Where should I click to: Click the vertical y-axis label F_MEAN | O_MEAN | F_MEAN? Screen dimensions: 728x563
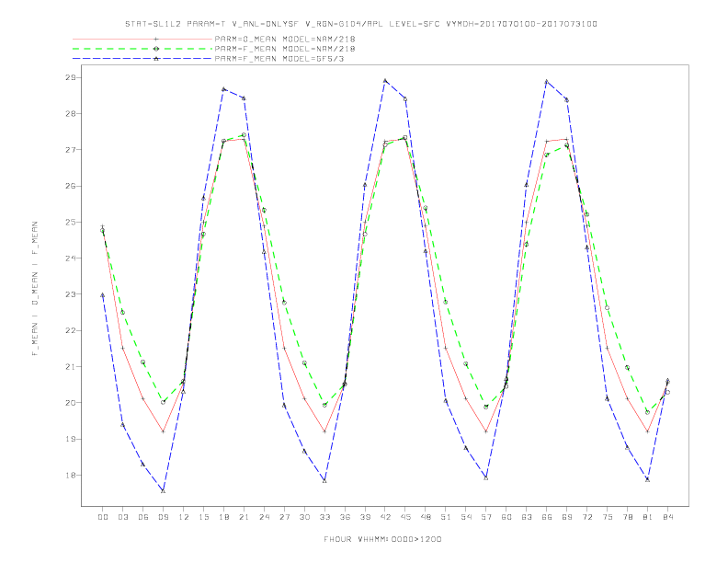[35, 289]
